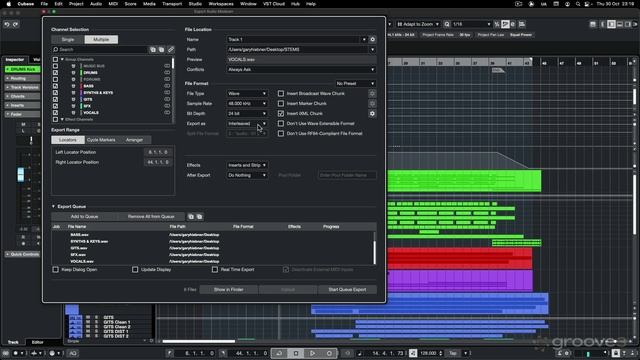640x360 pixels.
Task: Enable Insert Marker Chunk checkbox
Action: pyautogui.click(x=281, y=104)
